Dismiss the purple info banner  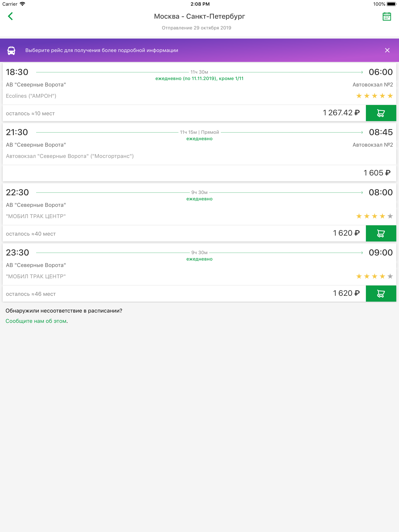pyautogui.click(x=387, y=50)
